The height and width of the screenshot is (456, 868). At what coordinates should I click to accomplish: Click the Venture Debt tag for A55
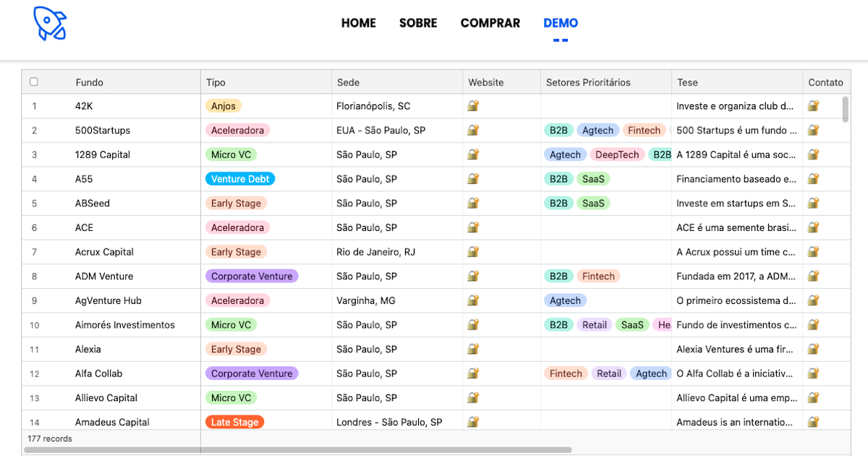(x=240, y=179)
